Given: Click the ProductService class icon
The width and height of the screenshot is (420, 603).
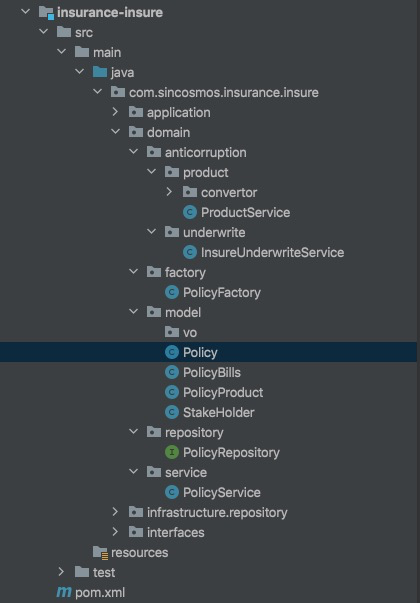Looking at the screenshot, I should point(190,212).
